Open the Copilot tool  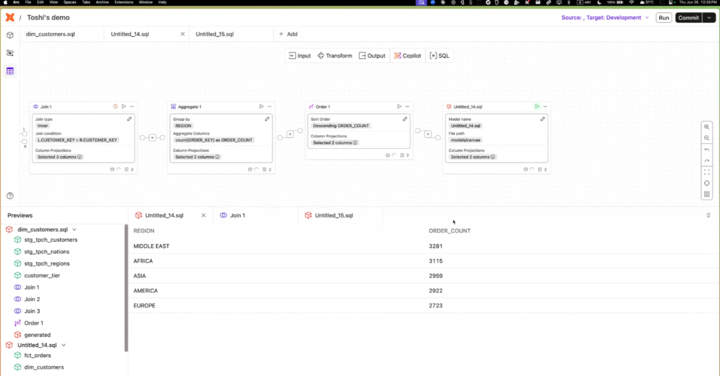pos(408,56)
